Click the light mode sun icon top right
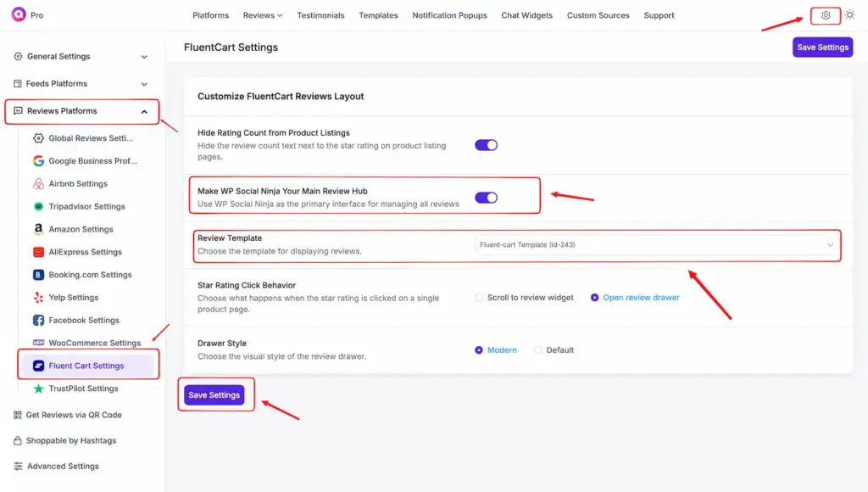Screen dimensions: 868x492 tap(849, 14)
